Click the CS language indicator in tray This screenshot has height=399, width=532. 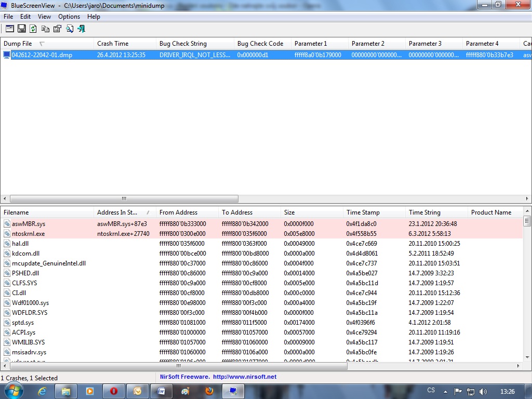click(431, 390)
